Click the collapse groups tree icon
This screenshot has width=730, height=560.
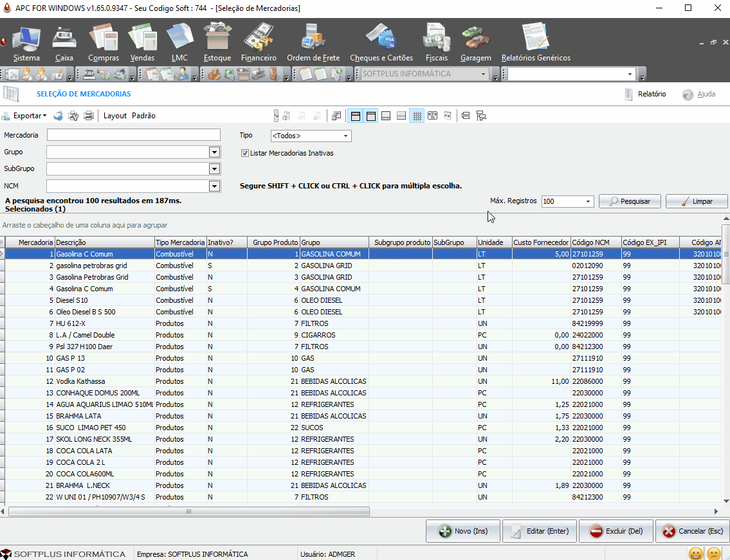tap(481, 116)
